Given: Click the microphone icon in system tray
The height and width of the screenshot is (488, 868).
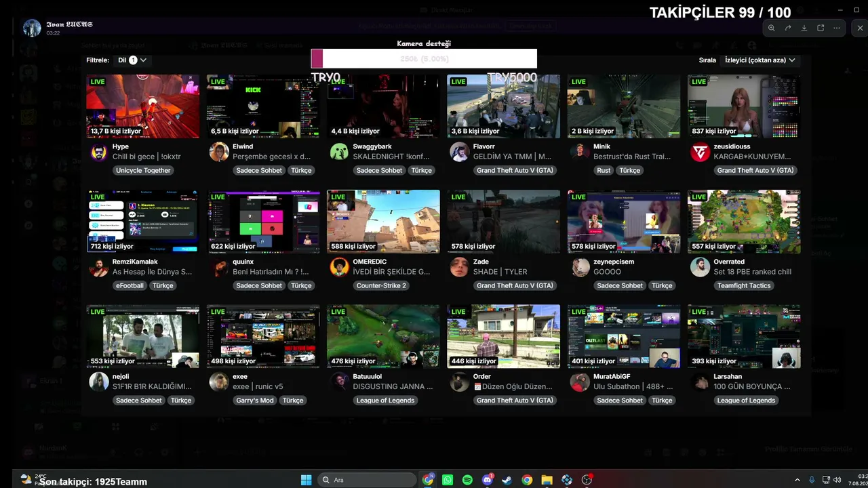Looking at the screenshot, I should (812, 480).
